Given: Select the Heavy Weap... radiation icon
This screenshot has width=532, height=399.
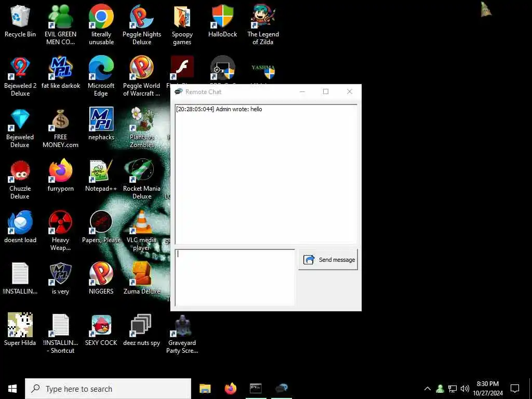Looking at the screenshot, I should [x=60, y=223].
